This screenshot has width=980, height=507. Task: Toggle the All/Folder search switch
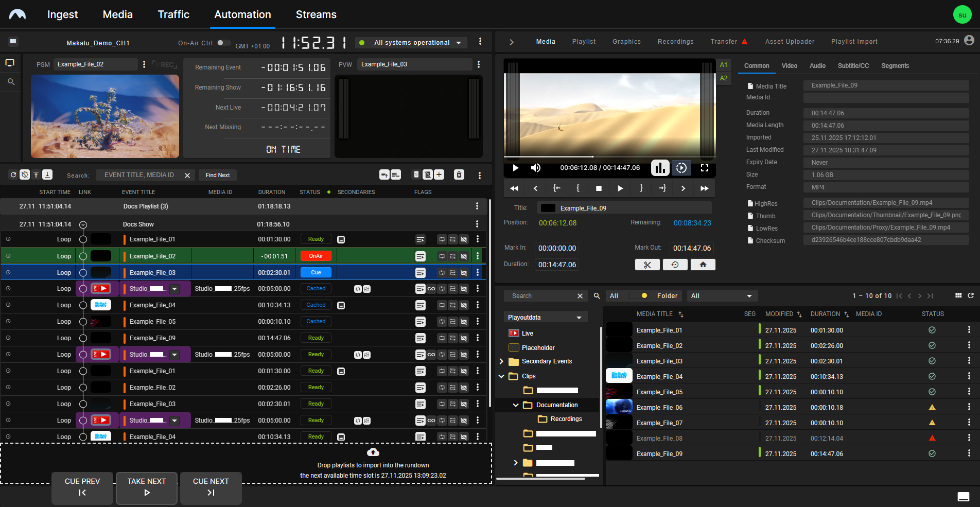coord(638,295)
